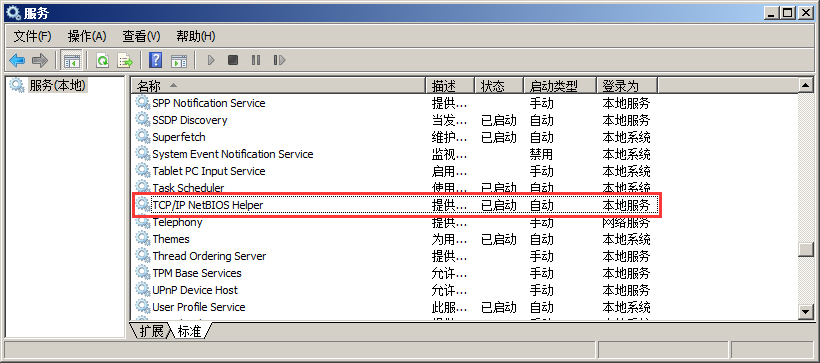
Task: Click the Start Service play icon
Action: click(x=211, y=60)
